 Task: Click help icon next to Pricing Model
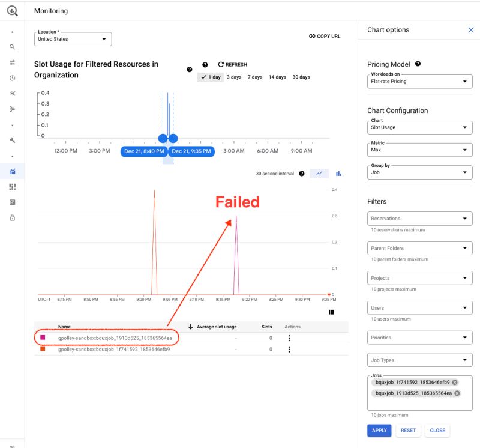[418, 64]
